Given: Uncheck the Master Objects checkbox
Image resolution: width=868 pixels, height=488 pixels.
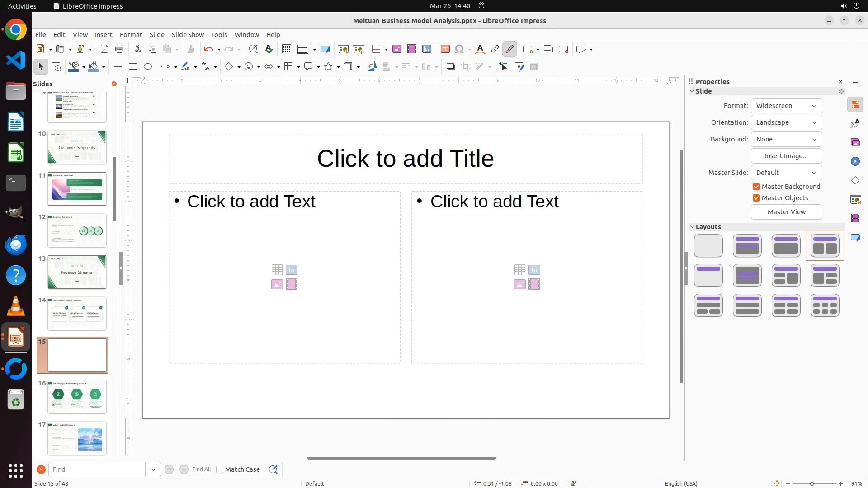Looking at the screenshot, I should point(756,198).
